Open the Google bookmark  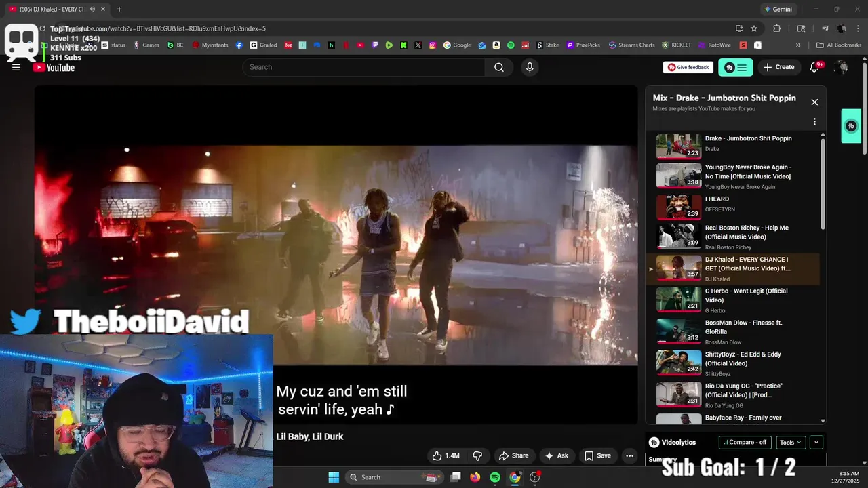tap(457, 45)
